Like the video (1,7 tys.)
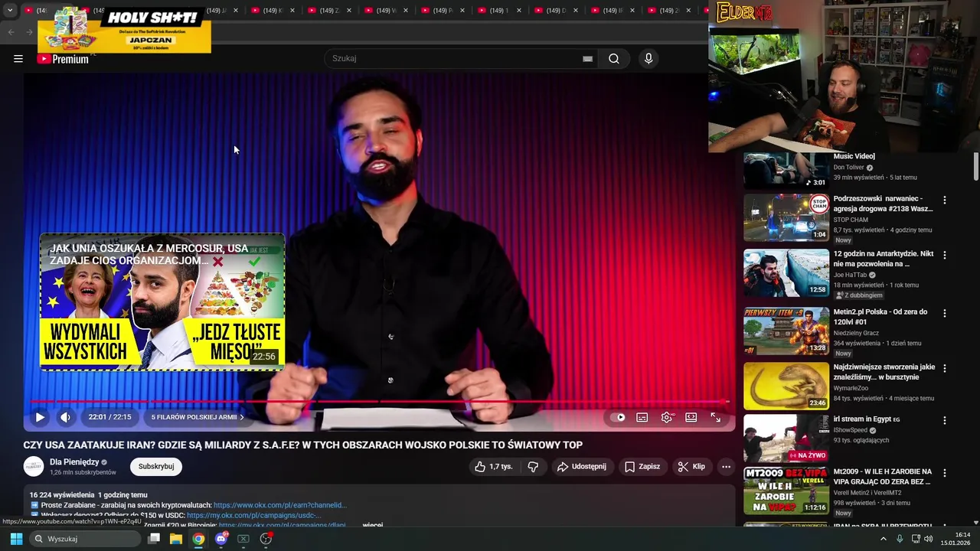The height and width of the screenshot is (551, 980). [x=493, y=466]
